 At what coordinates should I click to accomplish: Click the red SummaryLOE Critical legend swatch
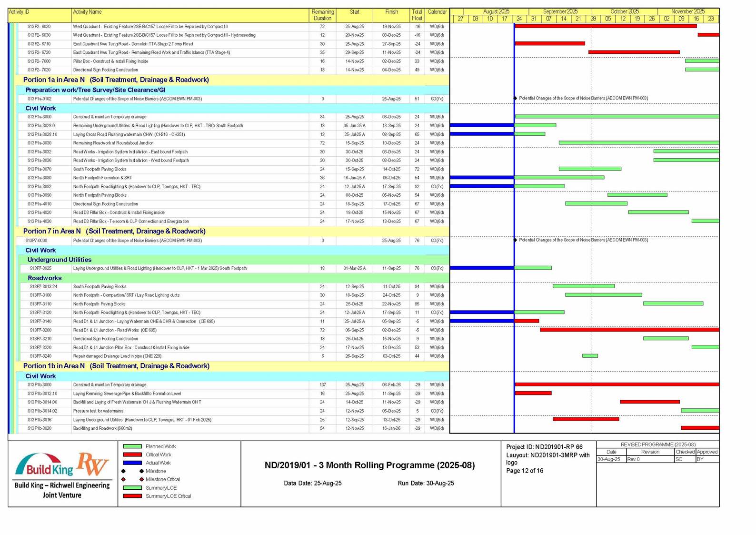coord(132,496)
